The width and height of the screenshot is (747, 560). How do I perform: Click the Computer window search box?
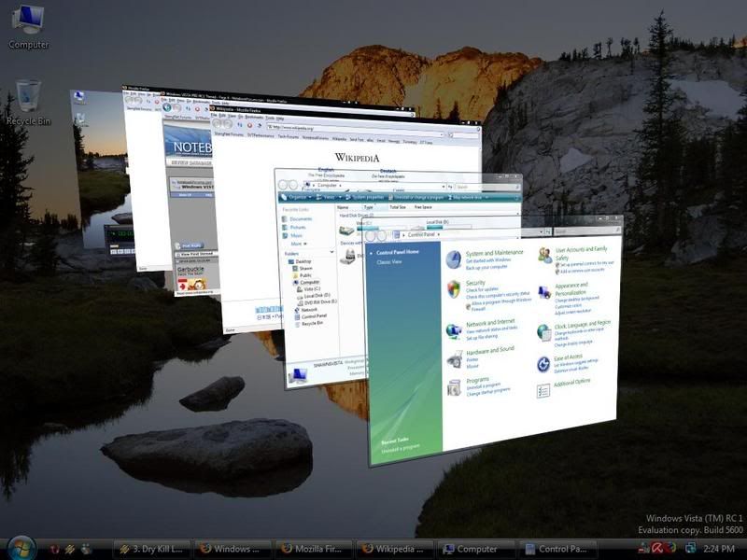(486, 188)
